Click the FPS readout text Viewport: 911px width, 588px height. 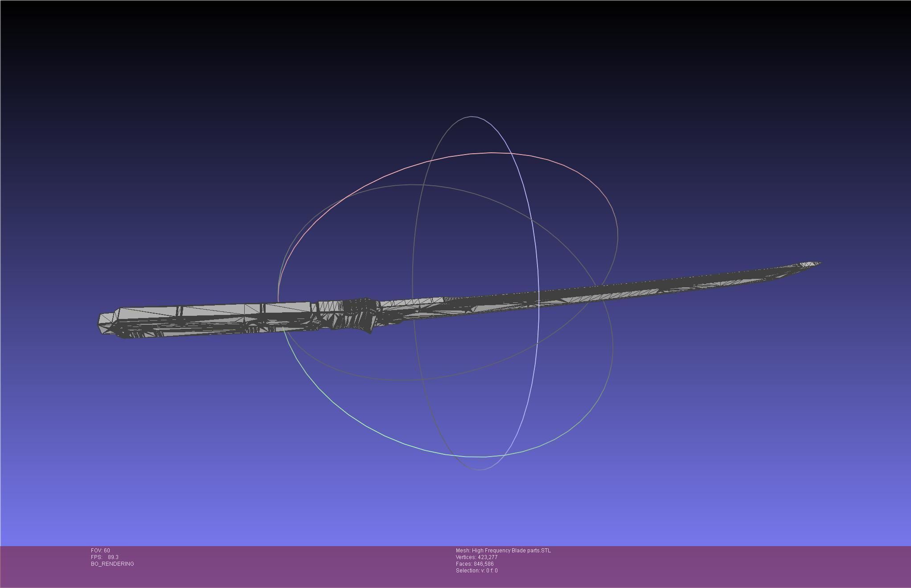click(x=105, y=557)
